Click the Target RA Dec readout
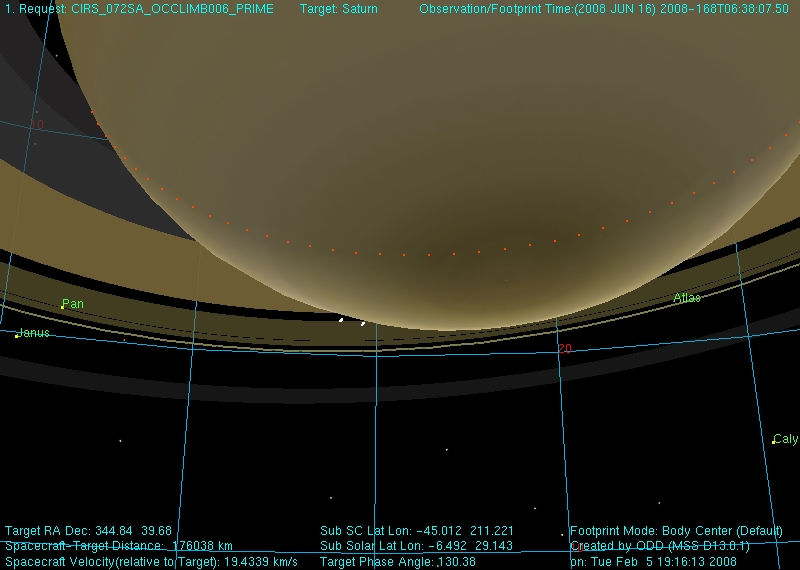The image size is (800, 570). tap(88, 530)
